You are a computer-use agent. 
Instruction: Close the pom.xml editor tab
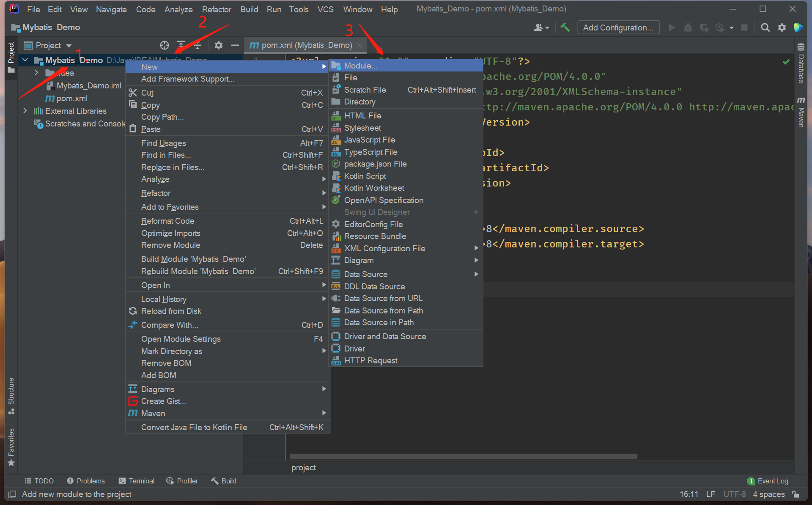pos(359,45)
